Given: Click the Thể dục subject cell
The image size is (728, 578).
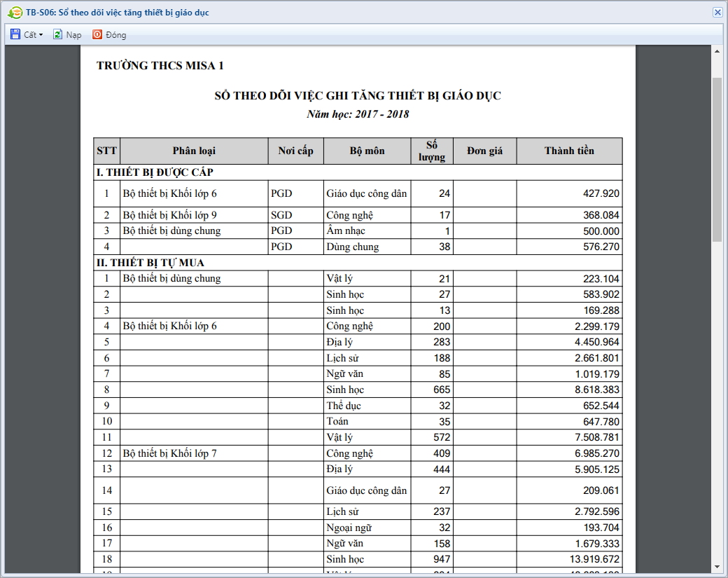Looking at the screenshot, I should pos(367,406).
